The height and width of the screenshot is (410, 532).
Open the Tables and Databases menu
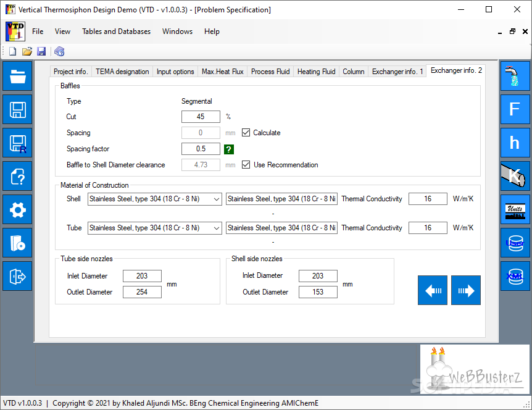click(117, 31)
